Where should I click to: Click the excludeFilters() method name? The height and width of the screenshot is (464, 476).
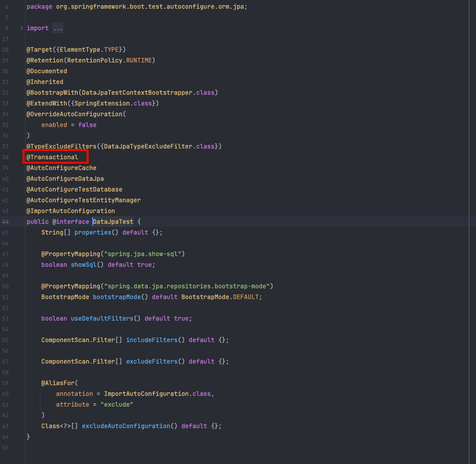click(152, 362)
